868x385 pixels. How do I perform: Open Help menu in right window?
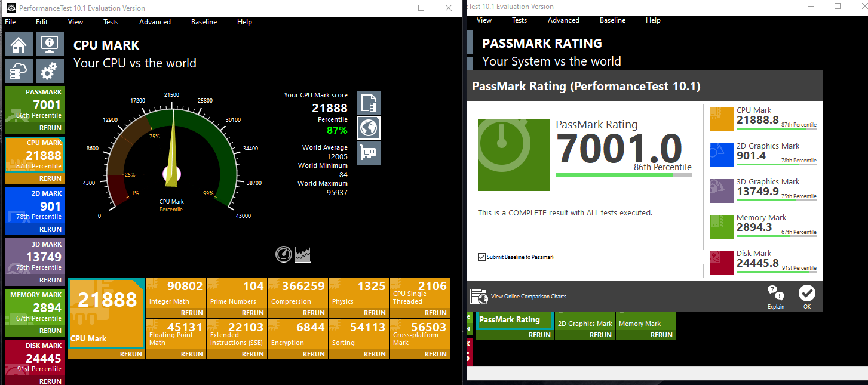654,20
